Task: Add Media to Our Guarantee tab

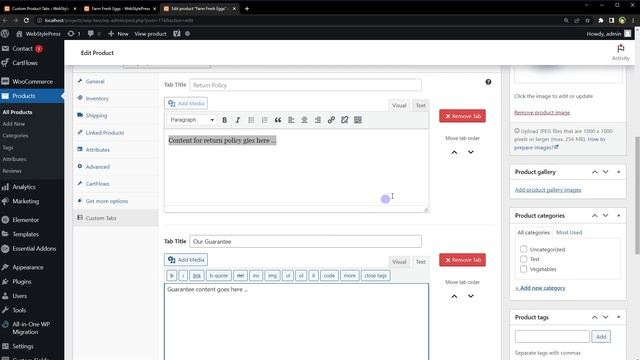Action: (186, 260)
